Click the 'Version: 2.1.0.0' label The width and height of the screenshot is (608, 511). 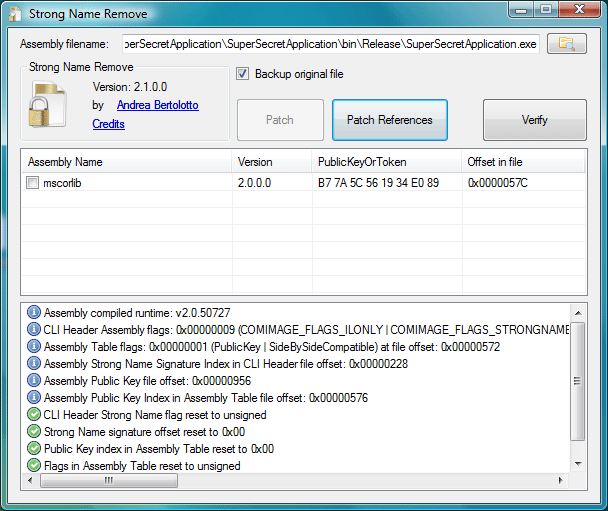click(130, 87)
